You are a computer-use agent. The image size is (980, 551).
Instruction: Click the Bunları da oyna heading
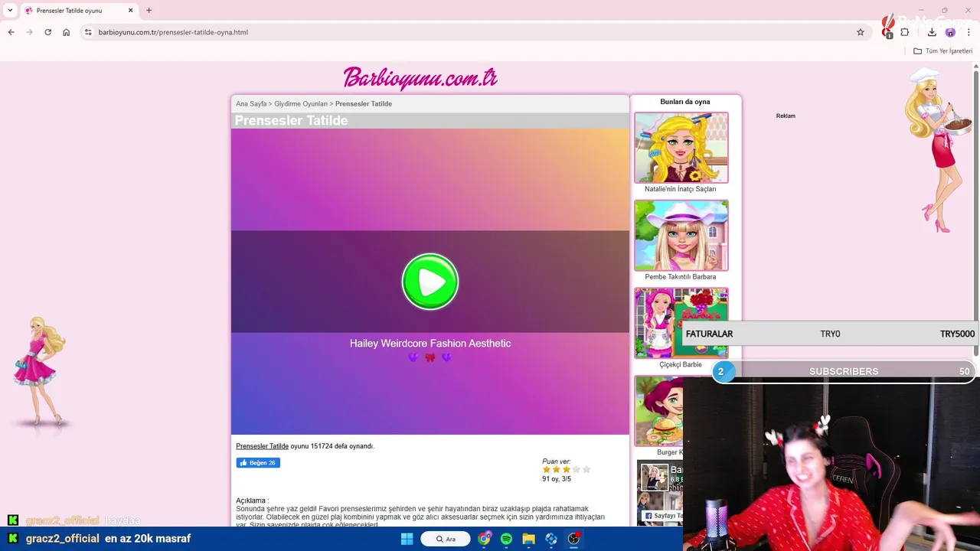pyautogui.click(x=685, y=102)
